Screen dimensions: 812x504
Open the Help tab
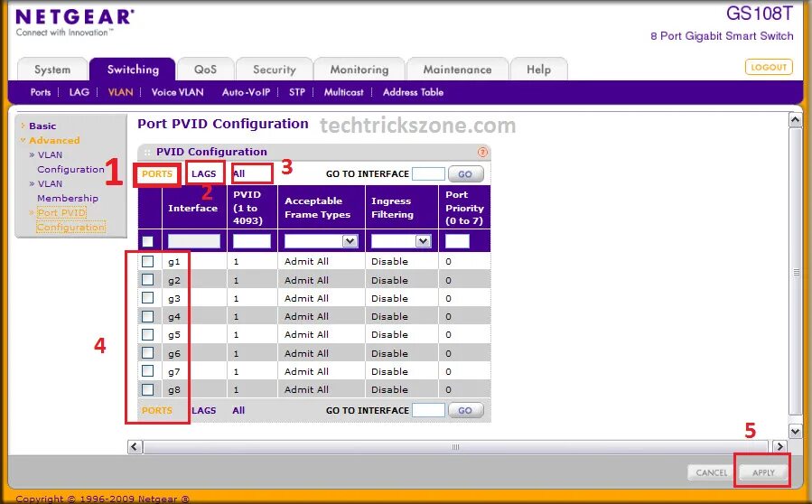(x=538, y=70)
